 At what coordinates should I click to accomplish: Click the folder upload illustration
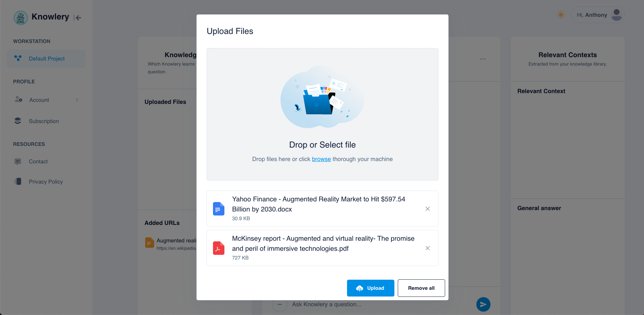click(x=322, y=97)
